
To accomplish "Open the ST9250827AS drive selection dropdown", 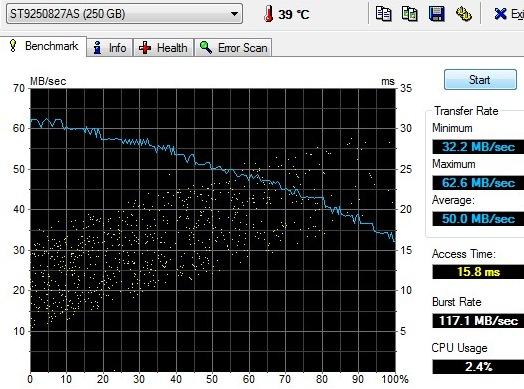I will pyautogui.click(x=124, y=14).
